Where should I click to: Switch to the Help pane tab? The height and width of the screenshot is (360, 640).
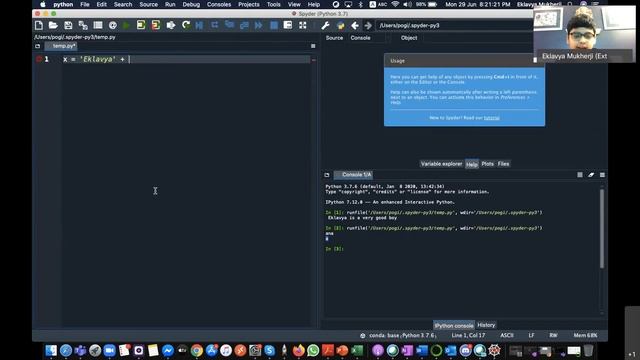472,164
